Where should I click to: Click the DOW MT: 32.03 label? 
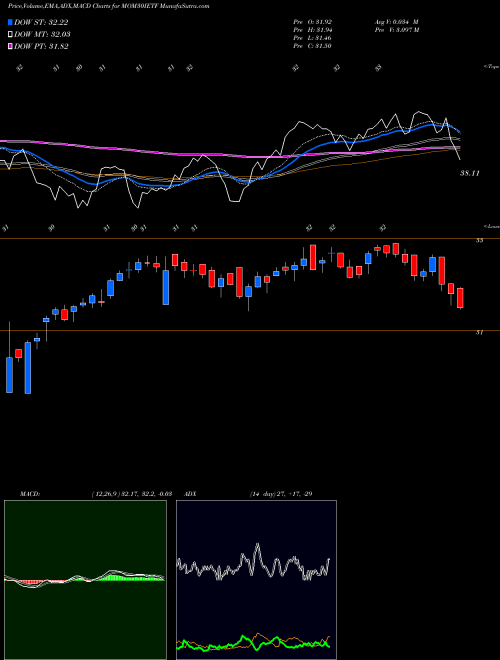coord(42,35)
